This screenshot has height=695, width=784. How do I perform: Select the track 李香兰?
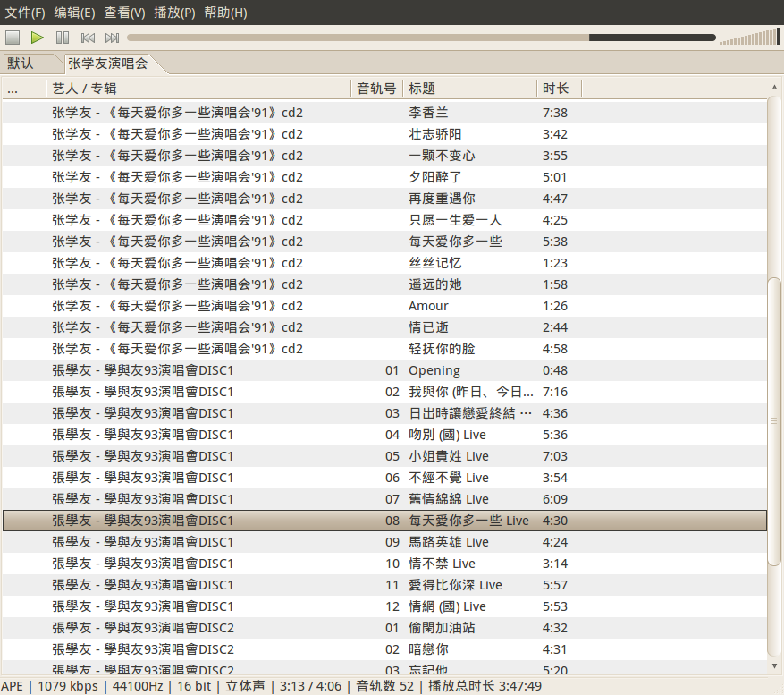[384, 113]
